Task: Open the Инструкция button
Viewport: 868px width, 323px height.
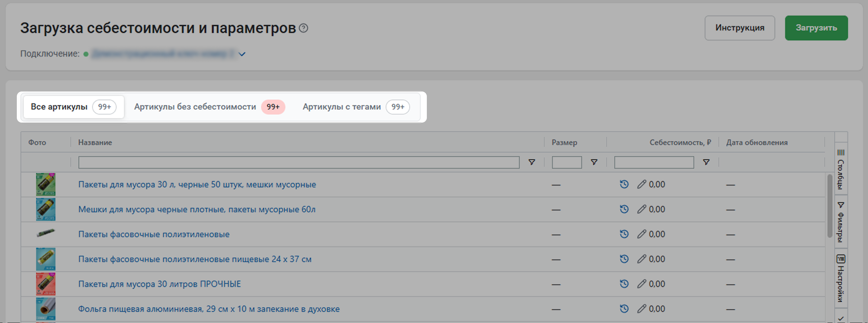Action: 740,28
